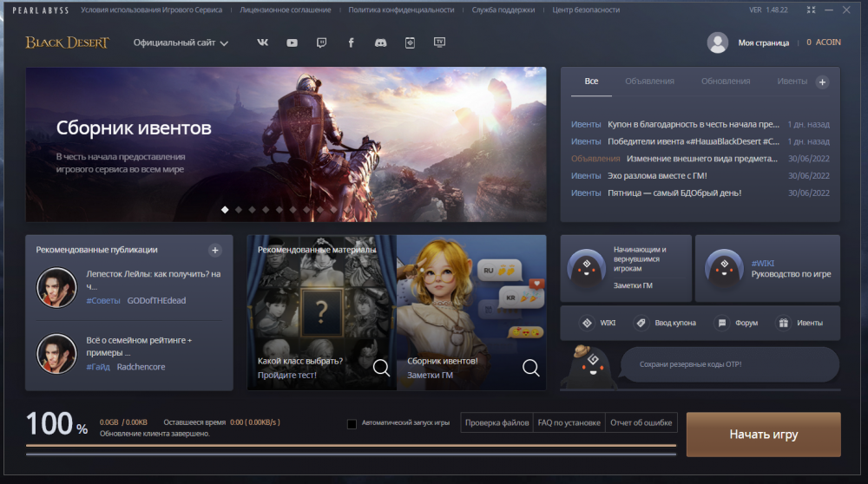Click the user profile avatar icon
Screen dimensions: 868x484
[x=718, y=43]
